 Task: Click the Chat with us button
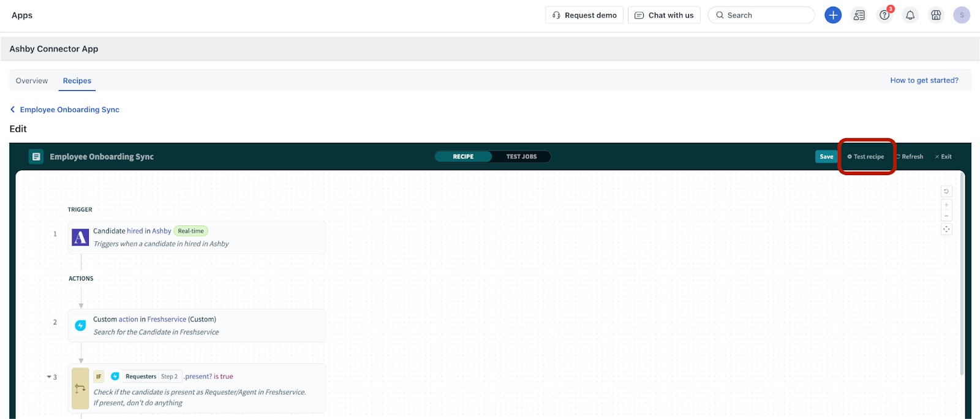pyautogui.click(x=664, y=15)
